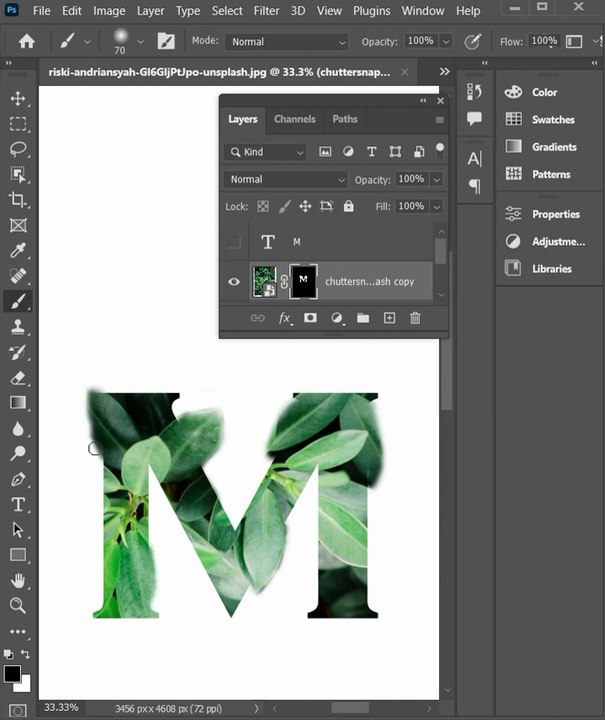Select the Move tool

[18, 98]
